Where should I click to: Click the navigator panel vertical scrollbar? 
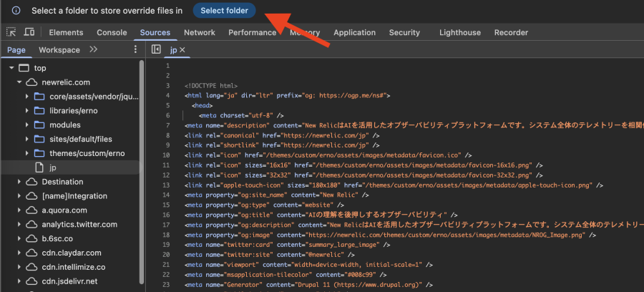142,172
